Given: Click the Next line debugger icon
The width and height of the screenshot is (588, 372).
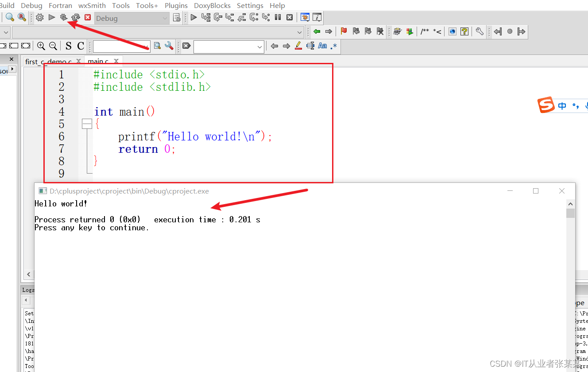Looking at the screenshot, I should tap(218, 17).
